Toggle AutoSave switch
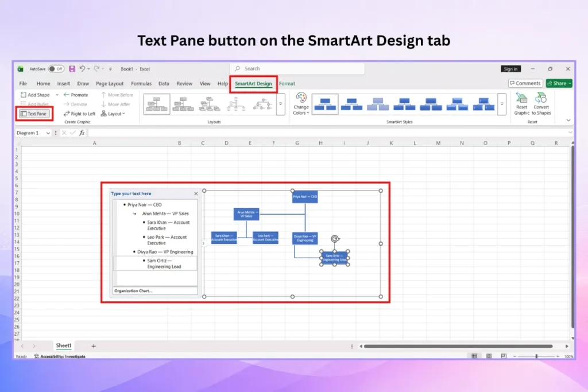The height and width of the screenshot is (392, 588). click(x=56, y=68)
